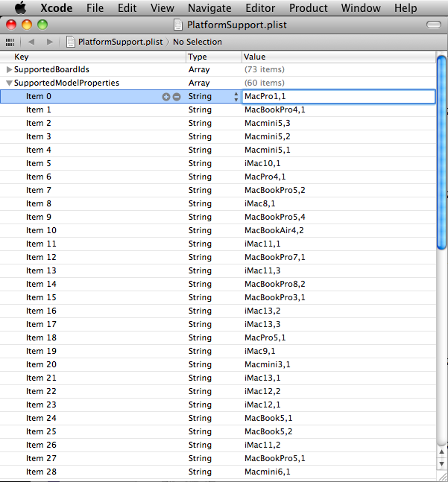
Task: Click value iMac11,3
Action: [262, 271]
